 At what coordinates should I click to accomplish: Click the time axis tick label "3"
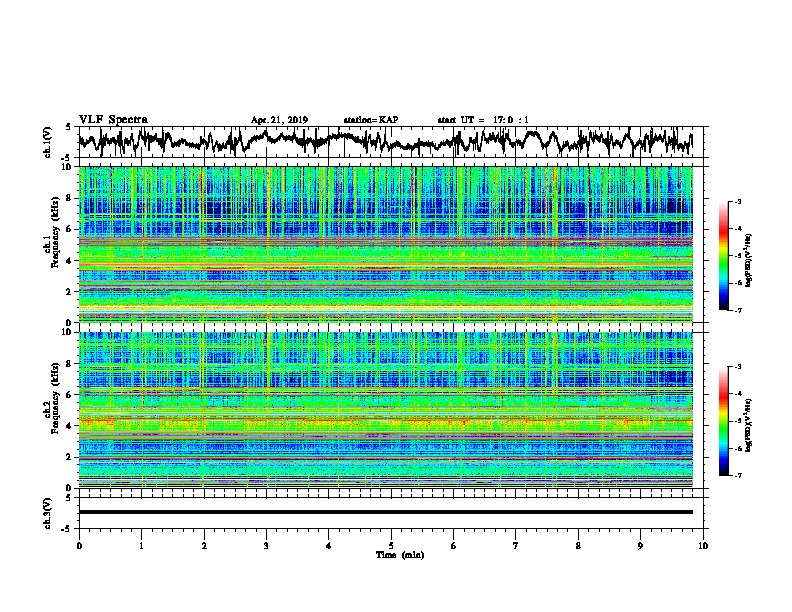click(x=266, y=546)
